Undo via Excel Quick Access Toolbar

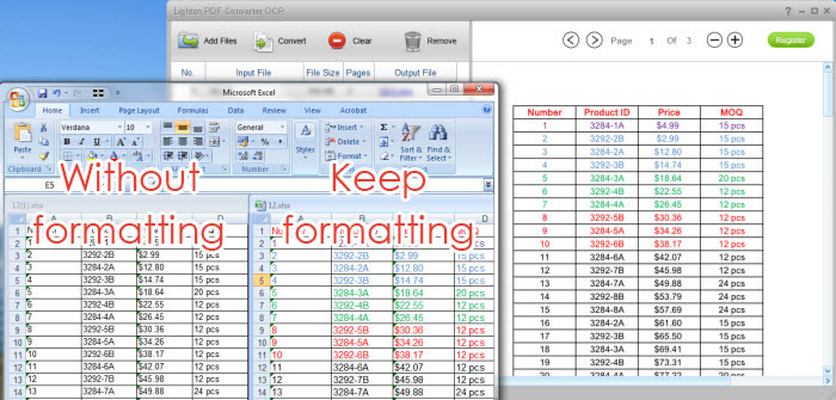pos(56,93)
